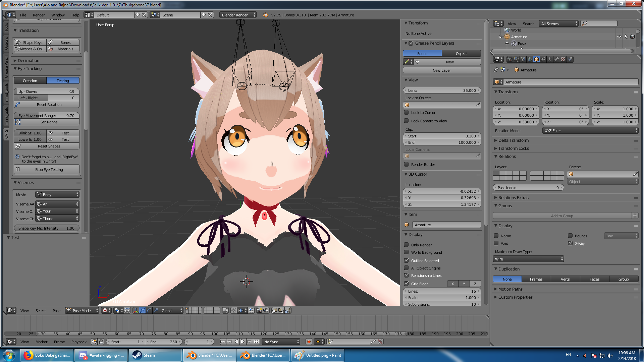Select the scale manipulator icon

click(156, 310)
